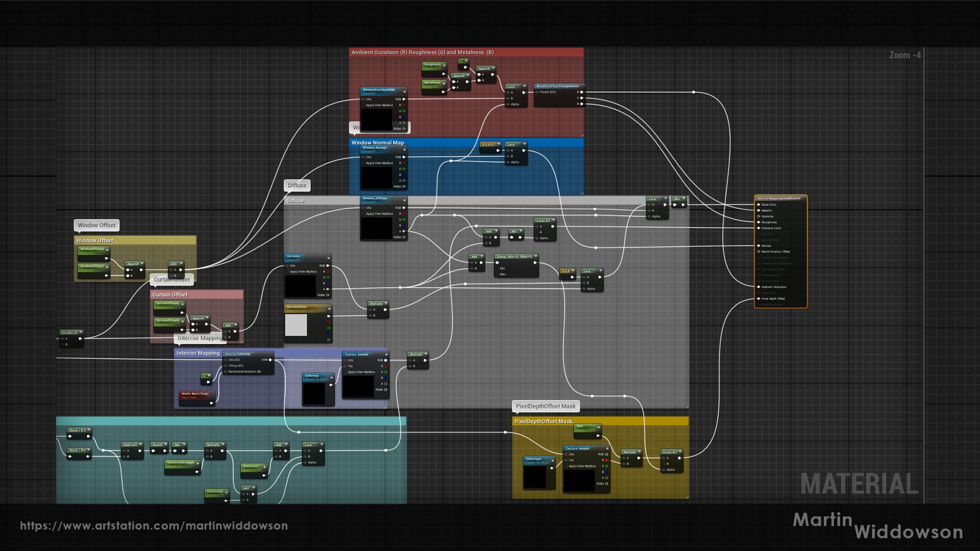Click the Ambient Occlusion input pin on the material node
This screenshot has width=980, height=551.
pos(758,287)
